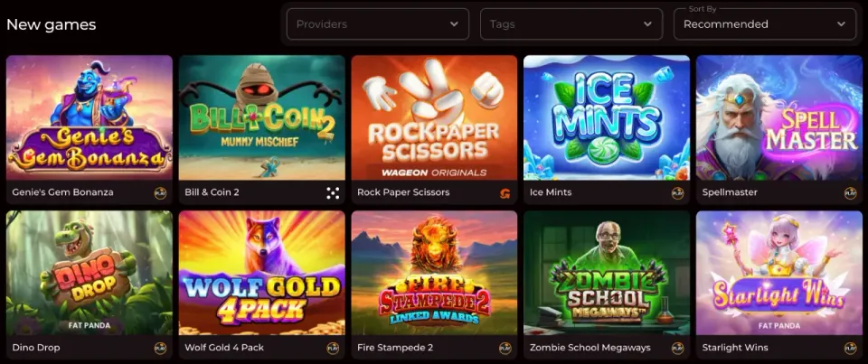Select the Ice Mints game image
The height and width of the screenshot is (364, 868).
pyautogui.click(x=607, y=117)
